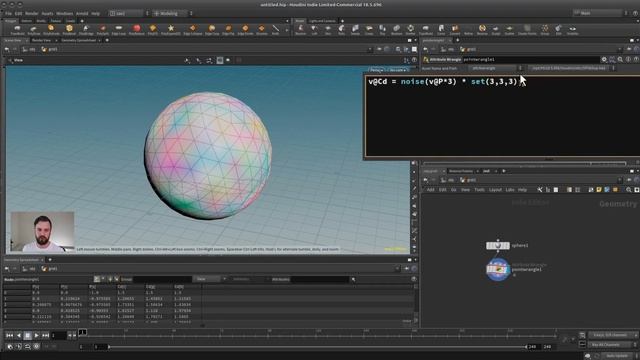Select the TopoBuild tool in Polygon shelf
This screenshot has width=640, height=360.
point(18,30)
